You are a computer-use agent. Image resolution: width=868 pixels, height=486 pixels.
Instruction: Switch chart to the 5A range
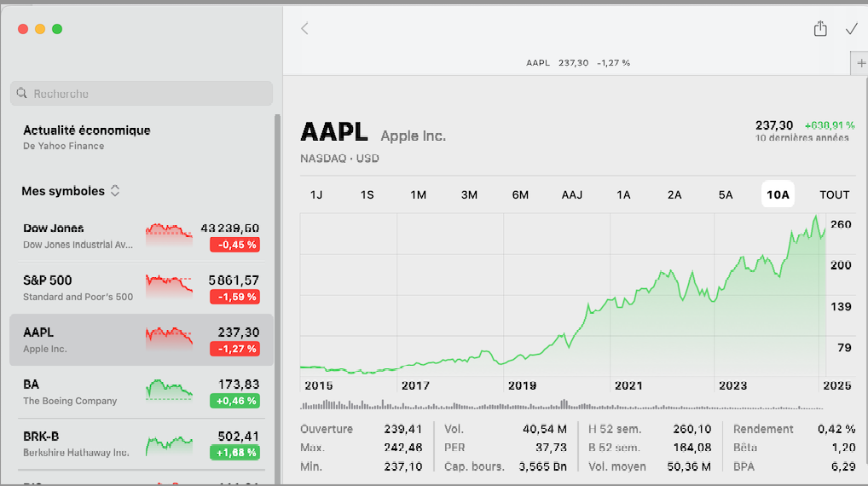tap(726, 194)
